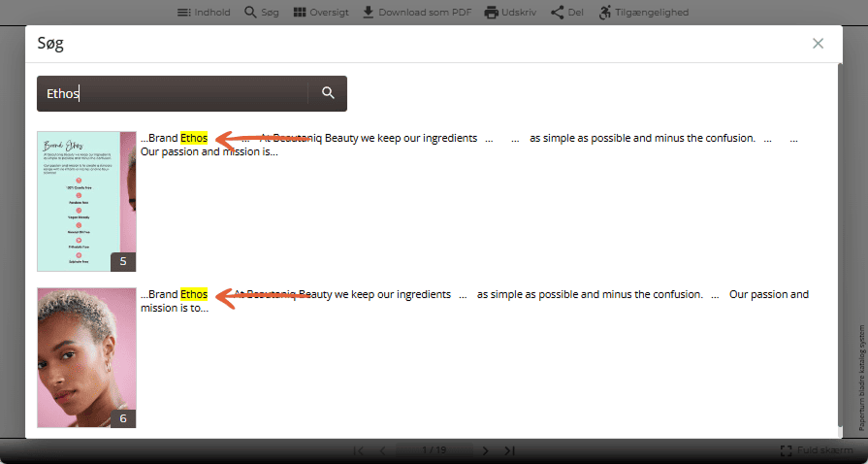Click the search results vertical scrollbar

pos(840,244)
